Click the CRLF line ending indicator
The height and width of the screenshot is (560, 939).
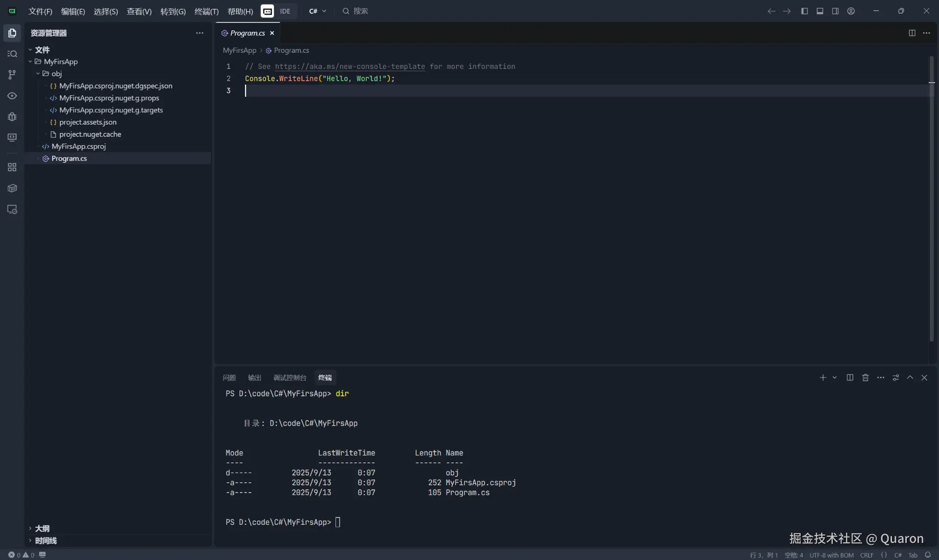[x=867, y=555]
